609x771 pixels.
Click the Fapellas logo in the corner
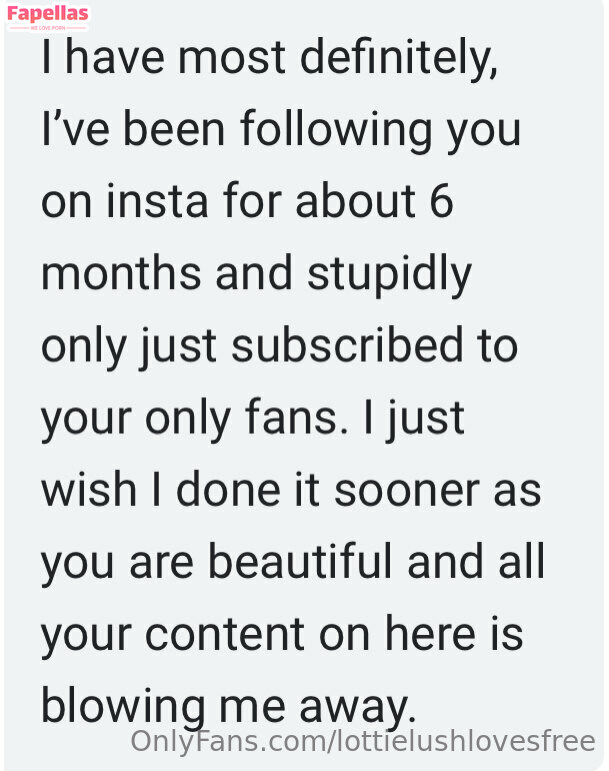tap(47, 14)
